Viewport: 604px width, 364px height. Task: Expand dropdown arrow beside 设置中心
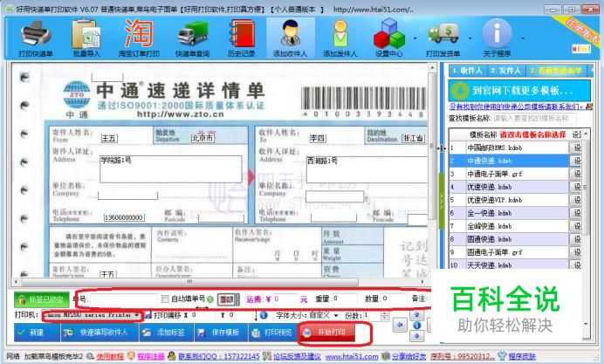coord(415,38)
